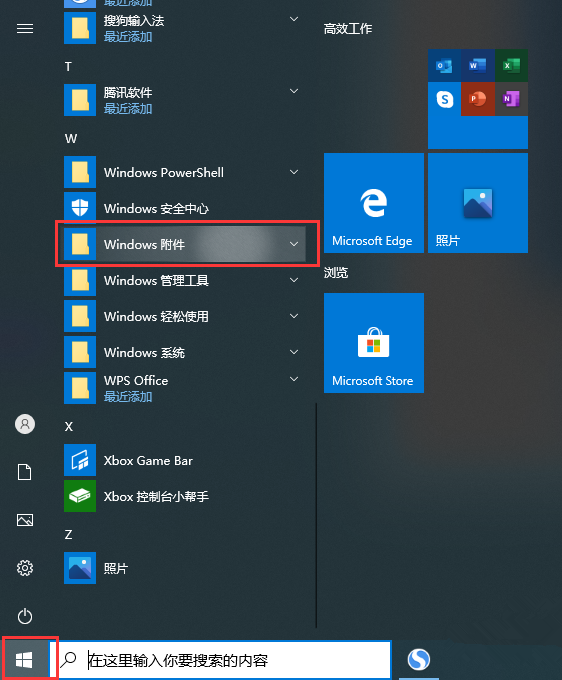Launch the Microsoft Edge tile
Image resolution: width=562 pixels, height=680 pixels.
(x=374, y=203)
